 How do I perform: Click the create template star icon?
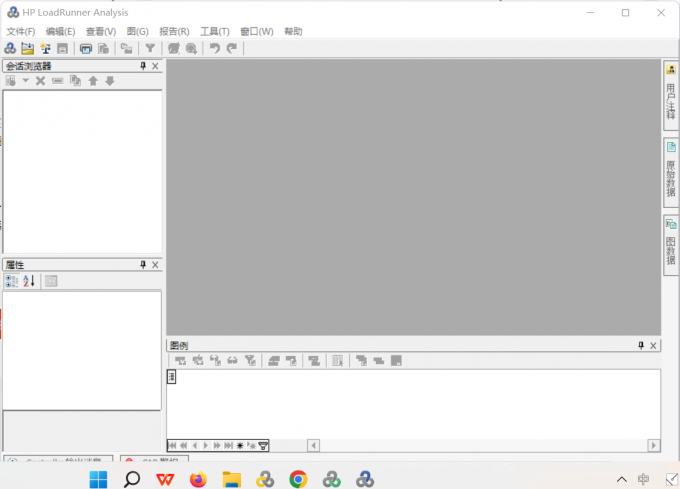tap(45, 48)
